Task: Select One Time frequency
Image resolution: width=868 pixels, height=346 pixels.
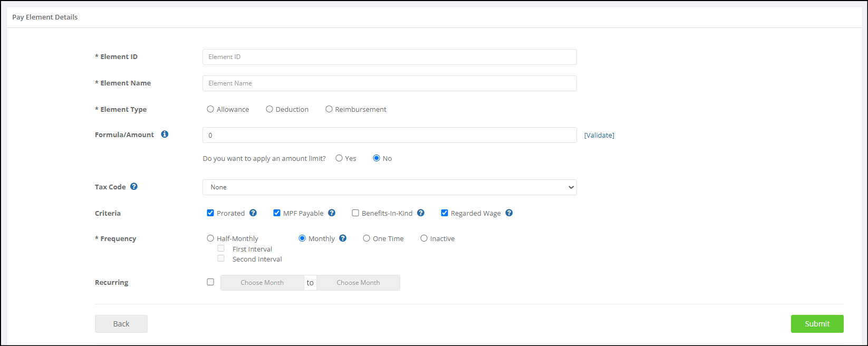Action: click(367, 238)
